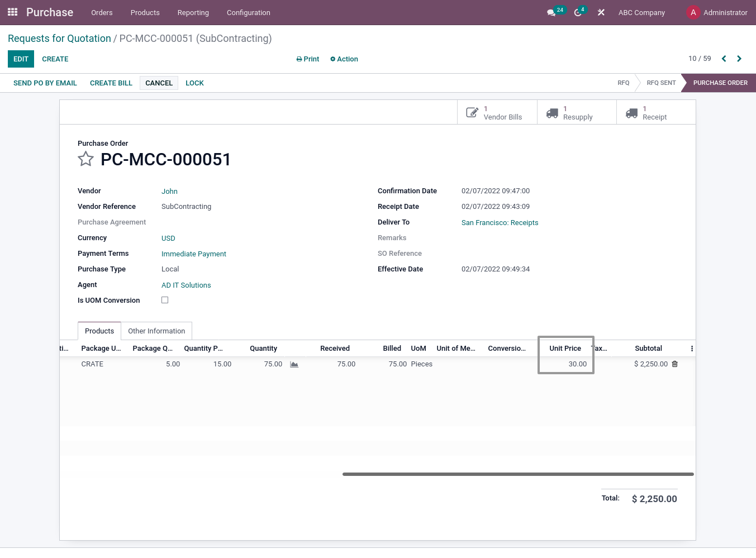
Task: Open the apps grid menu icon
Action: [12, 12]
